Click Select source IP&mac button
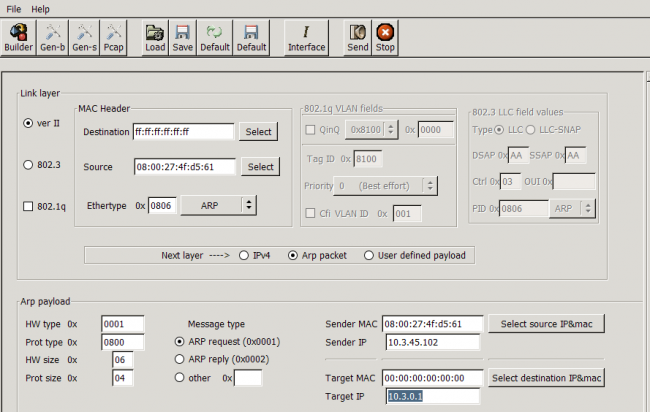This screenshot has width=650, height=412. pos(545,324)
